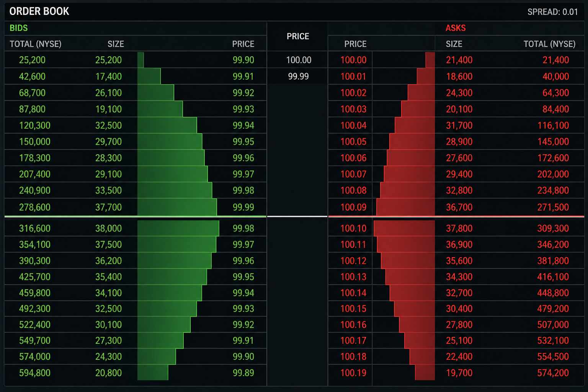Image resolution: width=588 pixels, height=392 pixels.
Task: Choose ask price 100.09
Action: point(353,207)
